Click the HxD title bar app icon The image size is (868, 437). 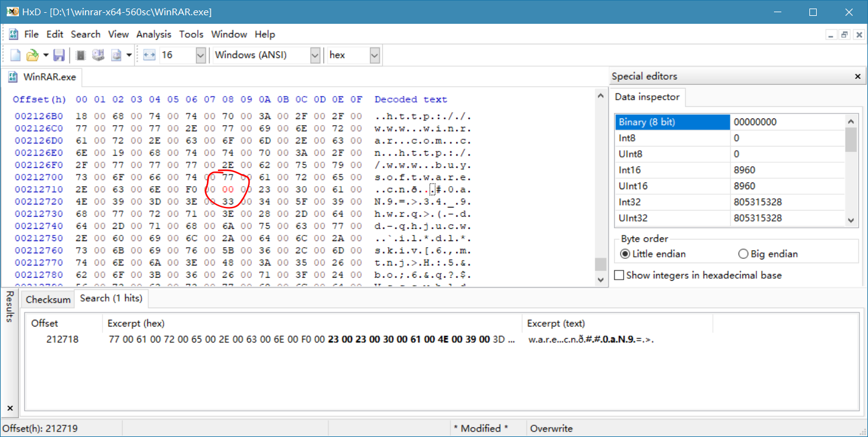12,12
